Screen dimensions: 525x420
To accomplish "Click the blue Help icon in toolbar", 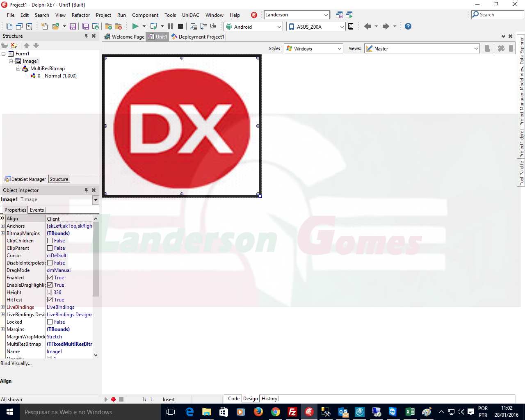I will [x=408, y=26].
